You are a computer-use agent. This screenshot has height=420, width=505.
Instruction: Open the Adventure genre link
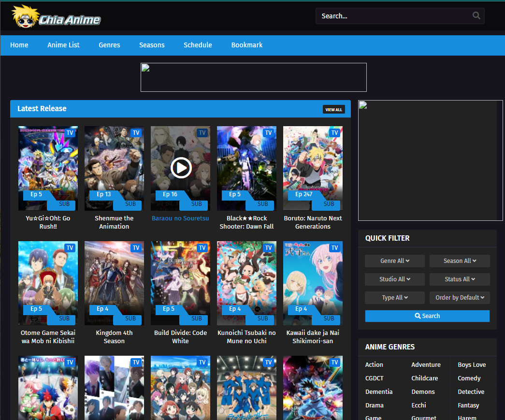pos(426,364)
